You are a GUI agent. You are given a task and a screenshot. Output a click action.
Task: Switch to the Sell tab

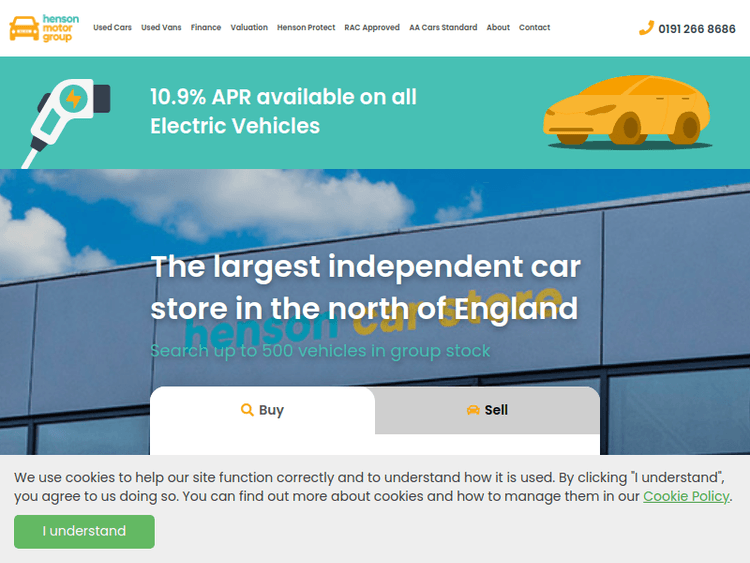[x=487, y=410]
